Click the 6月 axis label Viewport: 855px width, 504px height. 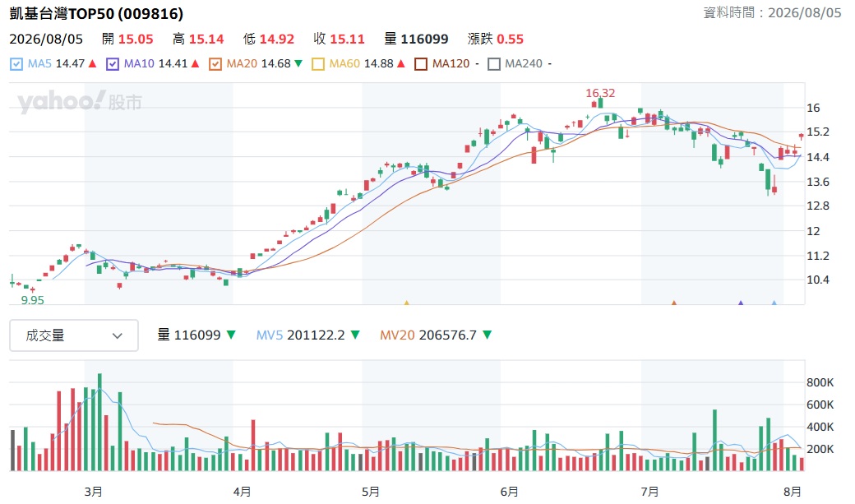click(509, 492)
